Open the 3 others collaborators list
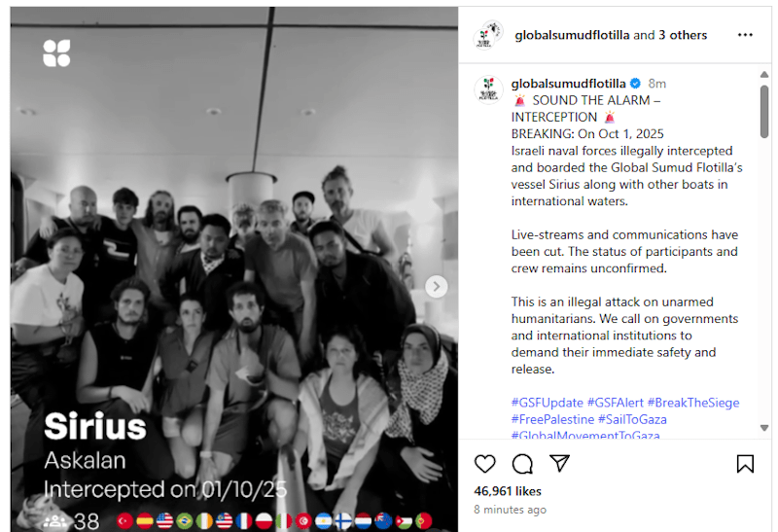 pos(683,35)
